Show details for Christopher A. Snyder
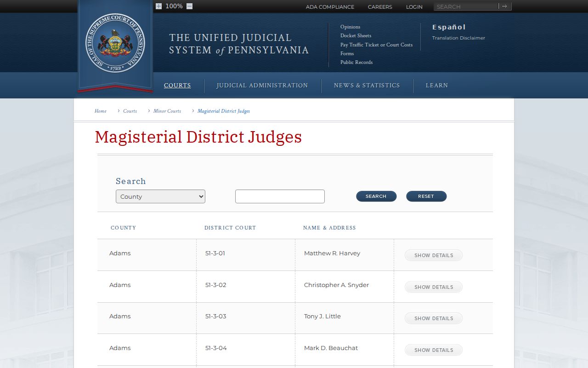The width and height of the screenshot is (588, 368). pos(434,287)
